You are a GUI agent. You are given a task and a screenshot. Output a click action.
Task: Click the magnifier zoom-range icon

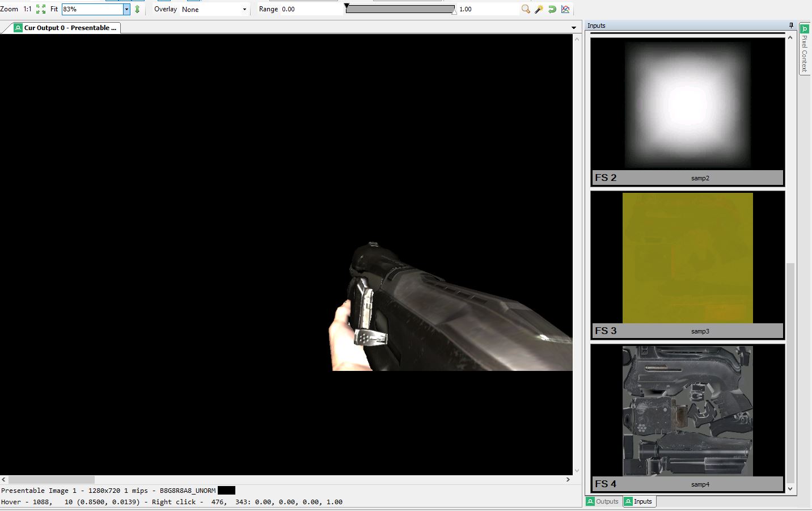point(526,9)
